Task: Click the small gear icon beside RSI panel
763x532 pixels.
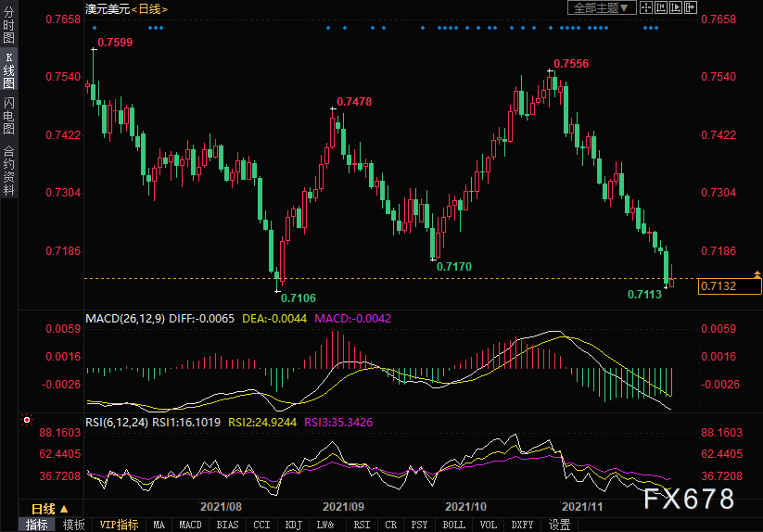Action: (26, 421)
